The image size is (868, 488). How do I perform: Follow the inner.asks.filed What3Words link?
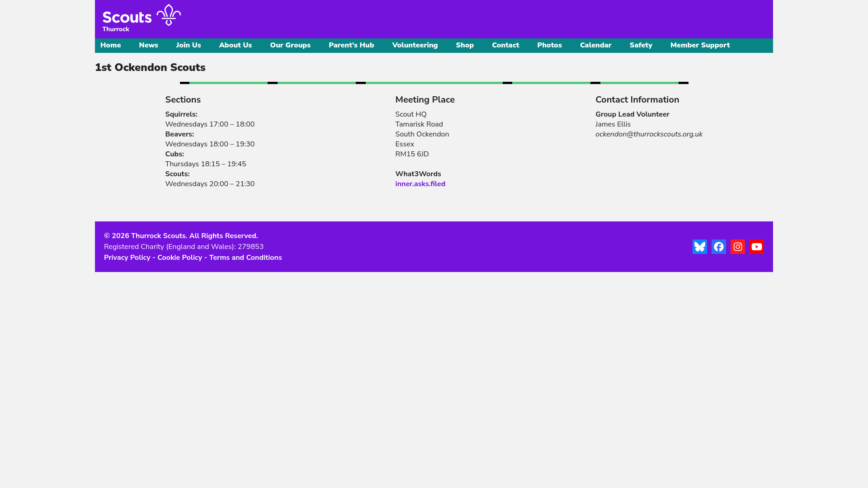coord(420,184)
